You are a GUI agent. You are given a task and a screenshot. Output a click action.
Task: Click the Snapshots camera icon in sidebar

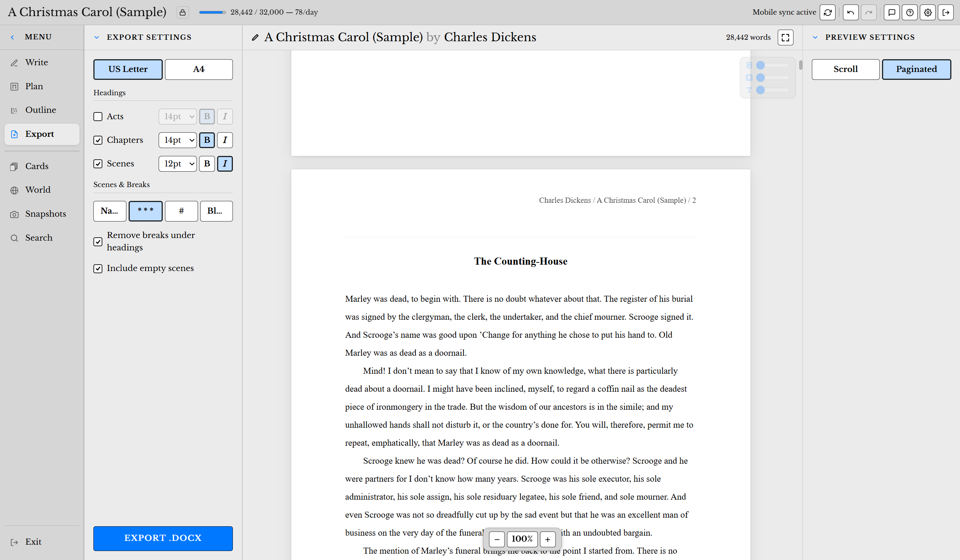coord(14,214)
